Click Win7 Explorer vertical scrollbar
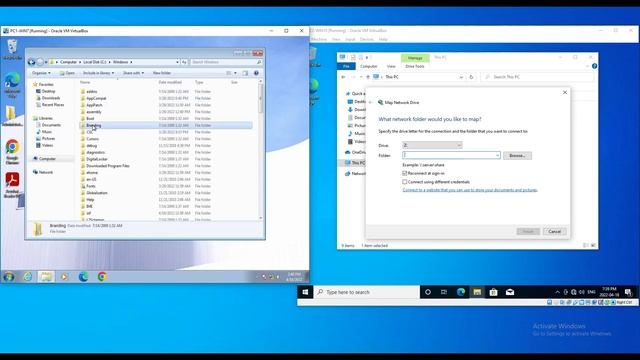Viewport: 640px width, 360px height. (x=261, y=149)
